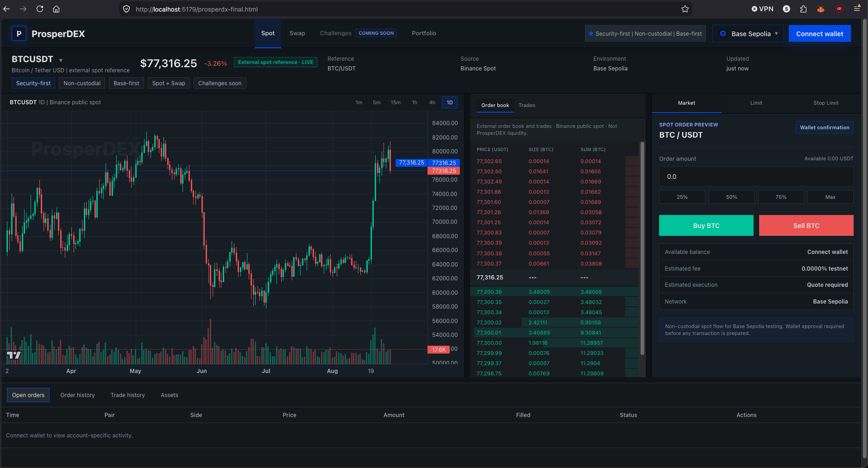Click the Security-first Non-custodial Base-first header badge
This screenshot has height=468, width=868.
pos(645,34)
